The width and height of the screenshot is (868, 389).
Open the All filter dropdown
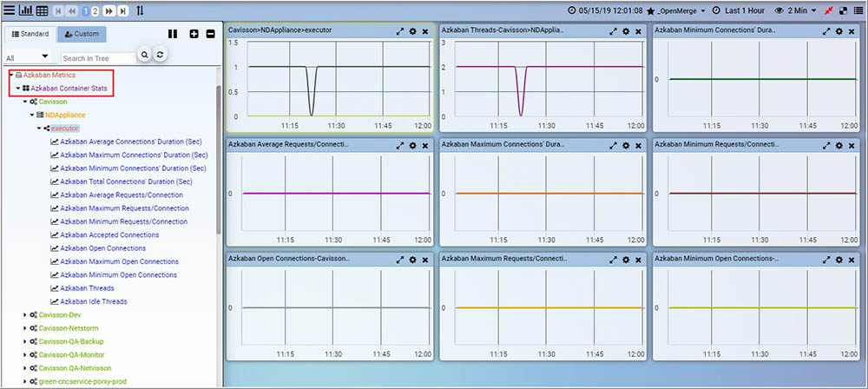coord(27,57)
